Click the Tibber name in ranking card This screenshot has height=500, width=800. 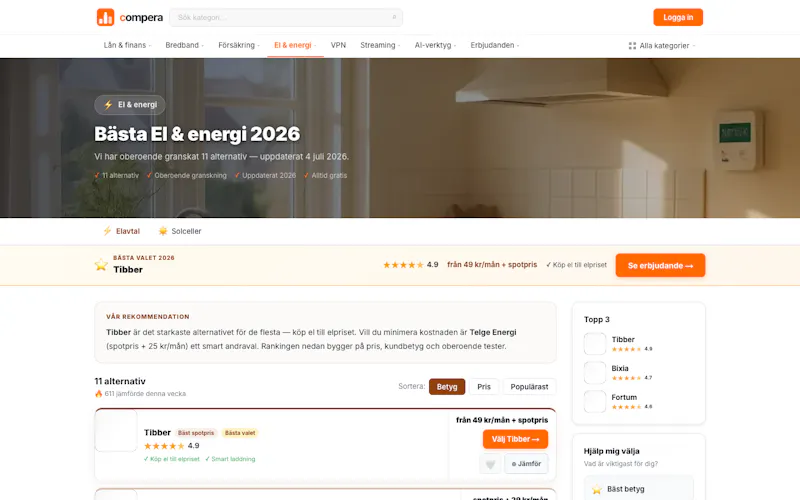click(x=157, y=433)
